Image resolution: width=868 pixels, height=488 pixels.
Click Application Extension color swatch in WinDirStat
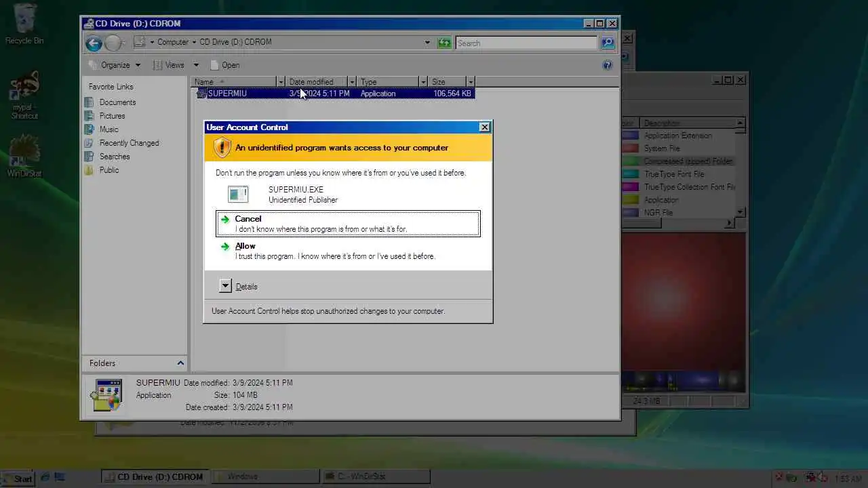631,136
